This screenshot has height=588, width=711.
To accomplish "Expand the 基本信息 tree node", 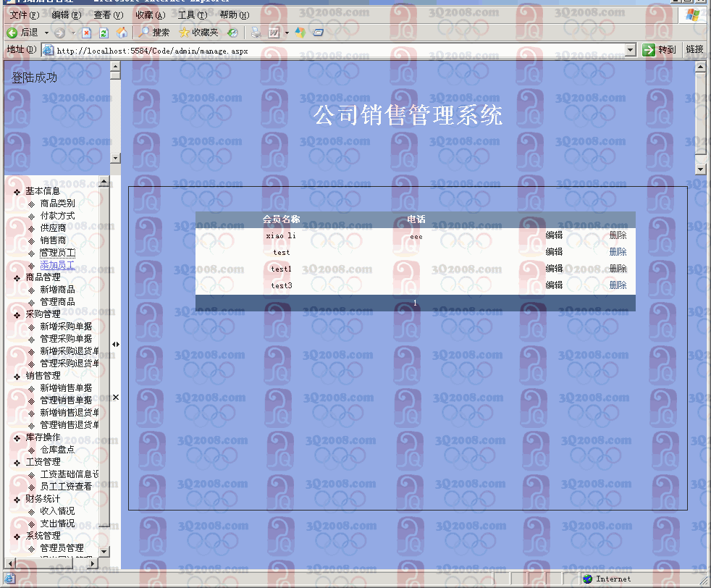I will click(17, 192).
